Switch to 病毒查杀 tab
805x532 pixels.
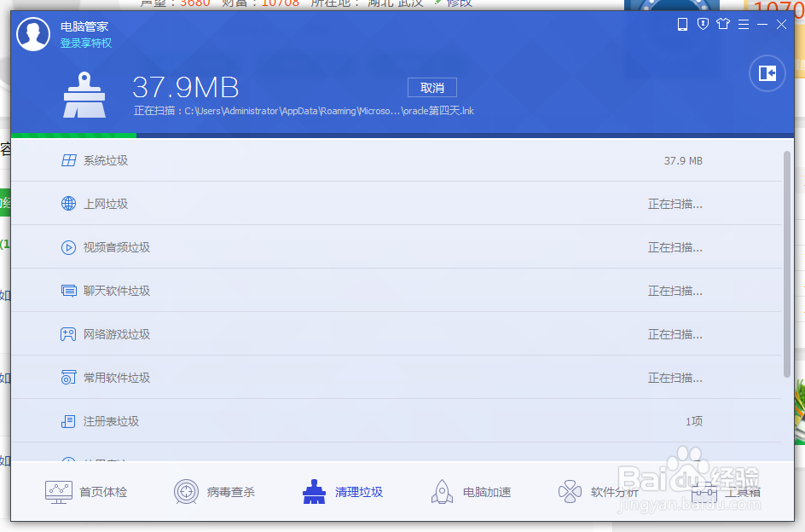pyautogui.click(x=215, y=492)
